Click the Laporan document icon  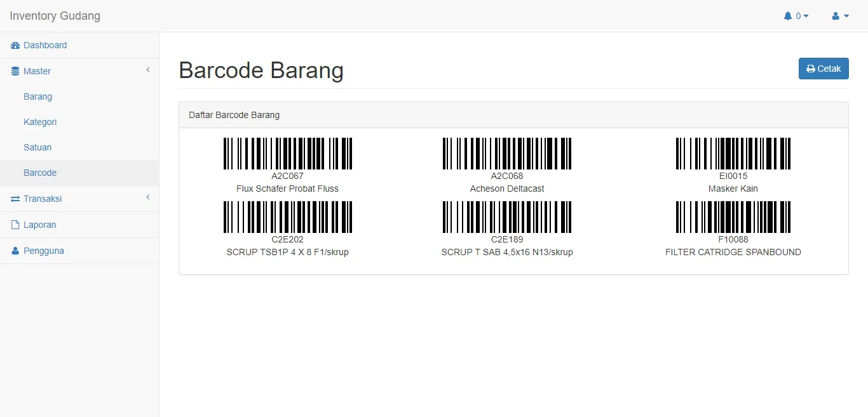click(x=15, y=225)
